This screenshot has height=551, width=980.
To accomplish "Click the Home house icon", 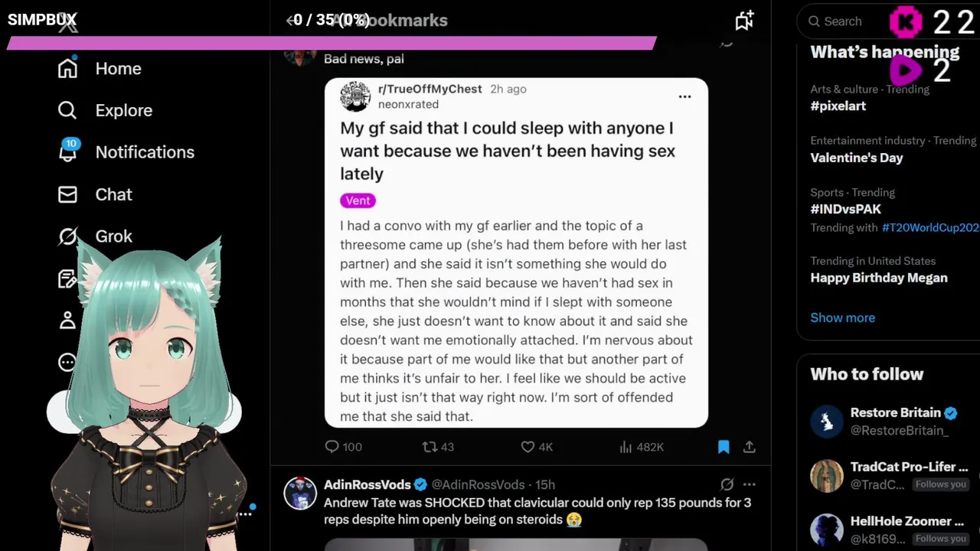I will point(67,69).
